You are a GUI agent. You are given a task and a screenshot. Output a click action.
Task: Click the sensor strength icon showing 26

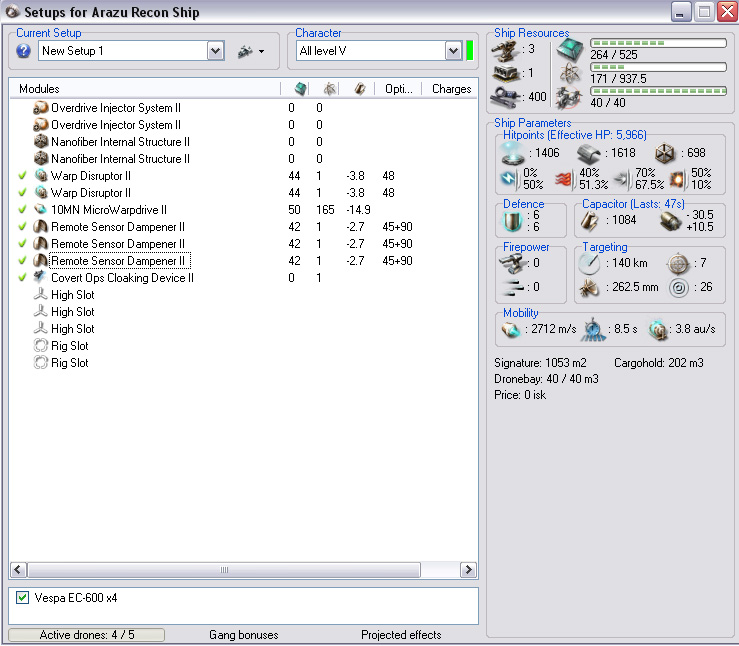pos(679,287)
